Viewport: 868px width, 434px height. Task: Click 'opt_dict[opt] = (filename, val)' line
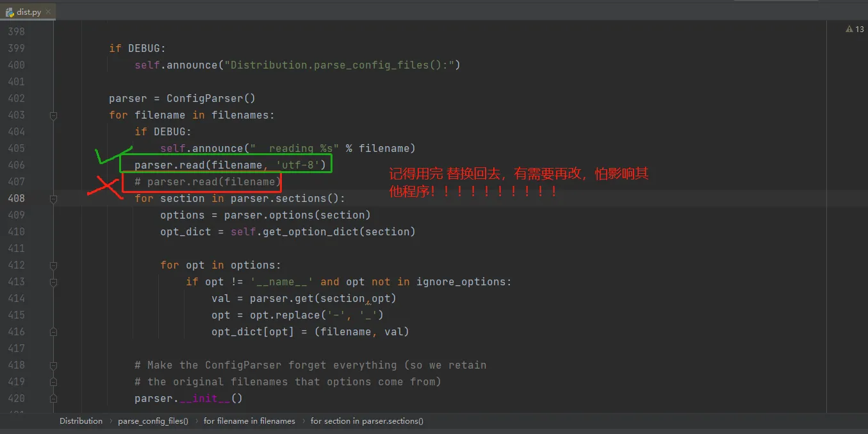pyautogui.click(x=310, y=332)
